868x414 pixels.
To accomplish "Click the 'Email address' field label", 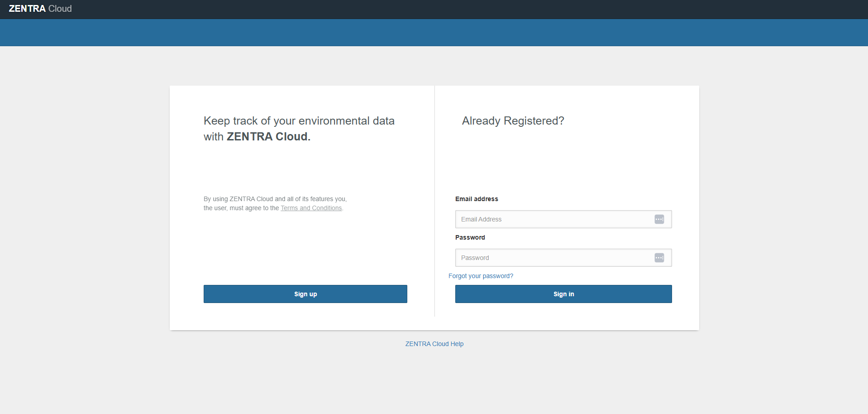I will 477,199.
